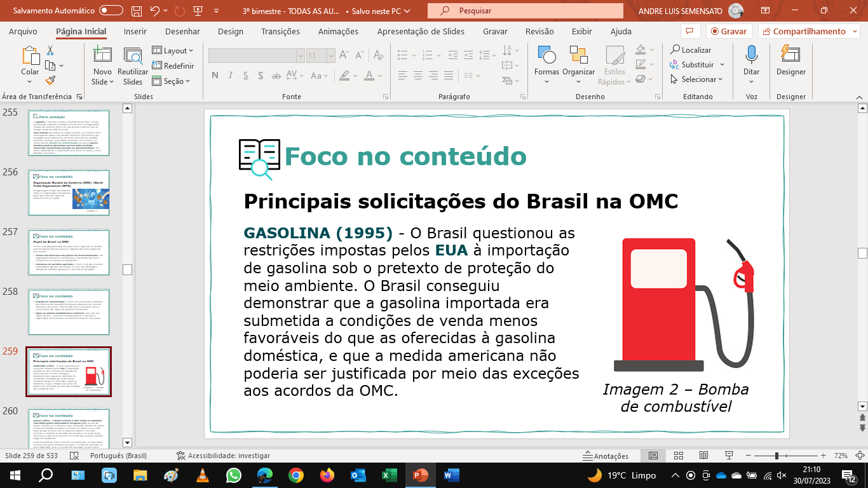Select the Apresentação de Slides tab
The width and height of the screenshot is (868, 488).
421,32
